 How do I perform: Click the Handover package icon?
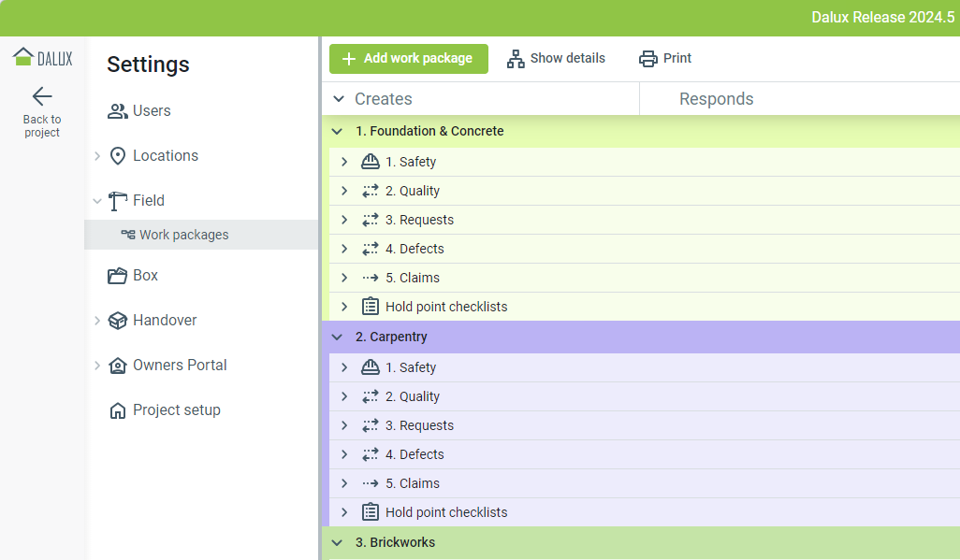118,321
